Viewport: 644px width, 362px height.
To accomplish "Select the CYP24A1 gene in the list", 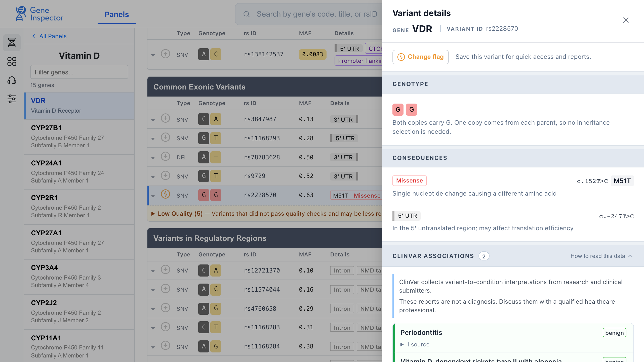I will point(79,172).
